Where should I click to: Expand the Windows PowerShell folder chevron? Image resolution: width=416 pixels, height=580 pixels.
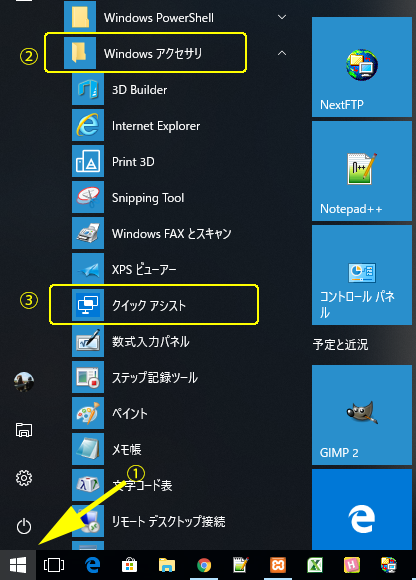282,17
